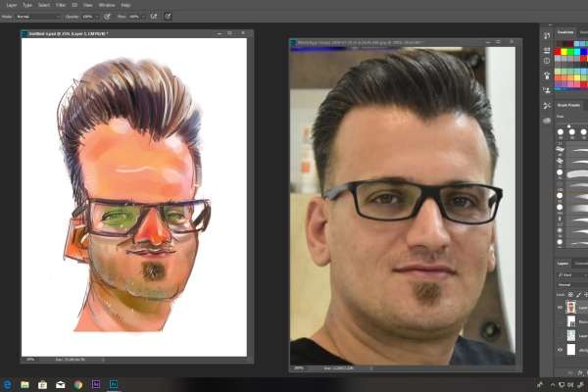This screenshot has height=392, width=588.
Task: Toggle lock transparent pixels icon
Action: pyautogui.click(x=570, y=295)
